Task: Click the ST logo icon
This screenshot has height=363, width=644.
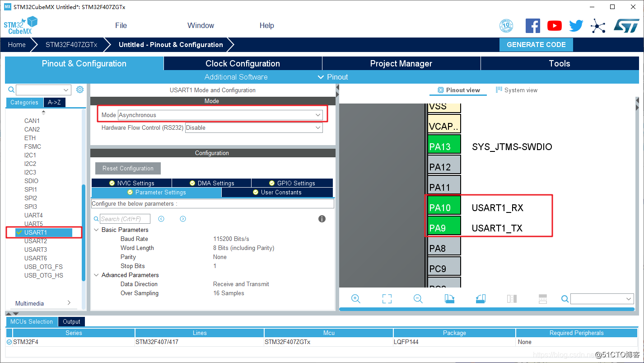Action: pyautogui.click(x=626, y=26)
